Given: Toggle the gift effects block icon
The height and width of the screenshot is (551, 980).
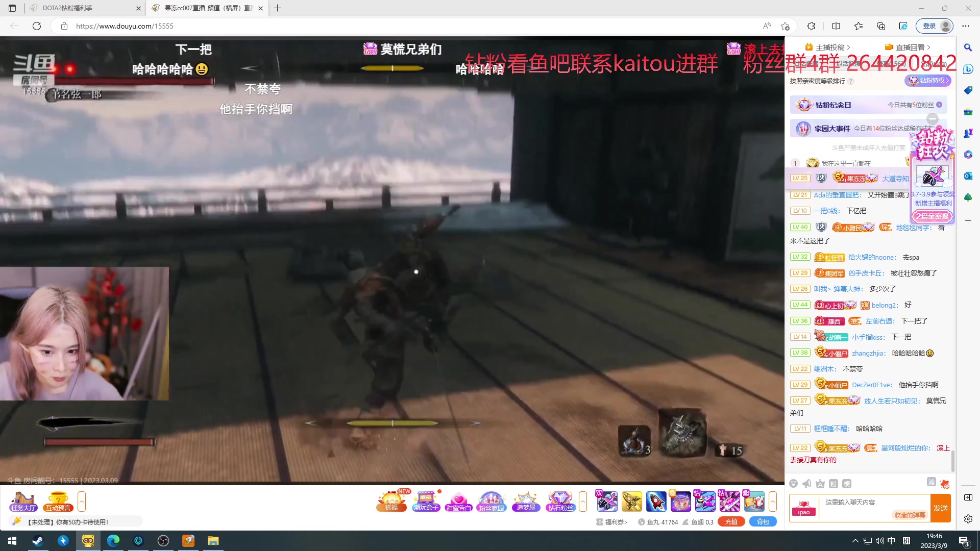Looking at the screenshot, I should tap(945, 483).
